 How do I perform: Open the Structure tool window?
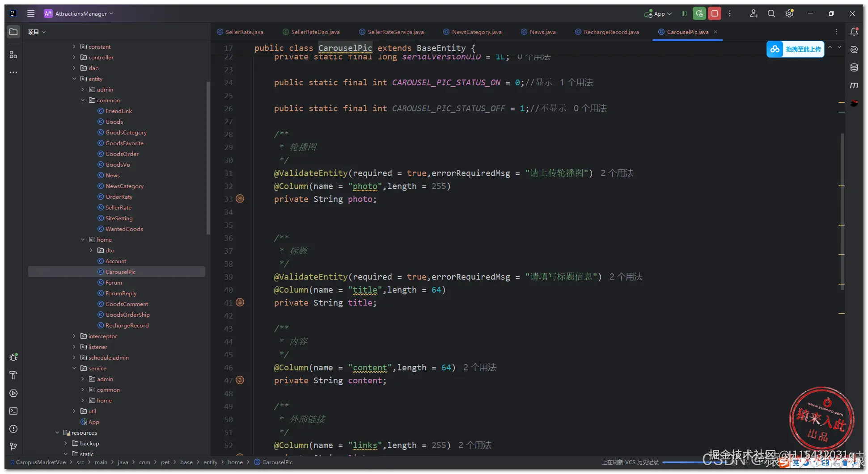[x=13, y=55]
